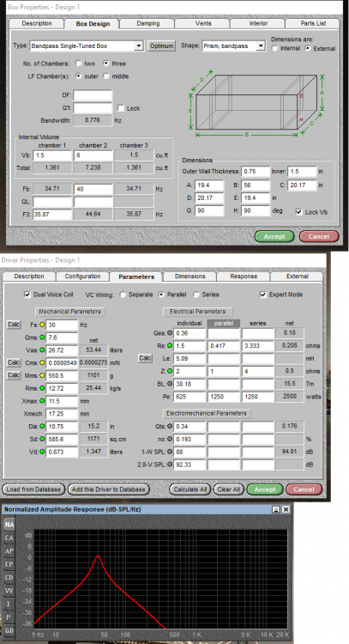Click Load from Database button
This screenshot has width=349, height=644.
tap(33, 489)
